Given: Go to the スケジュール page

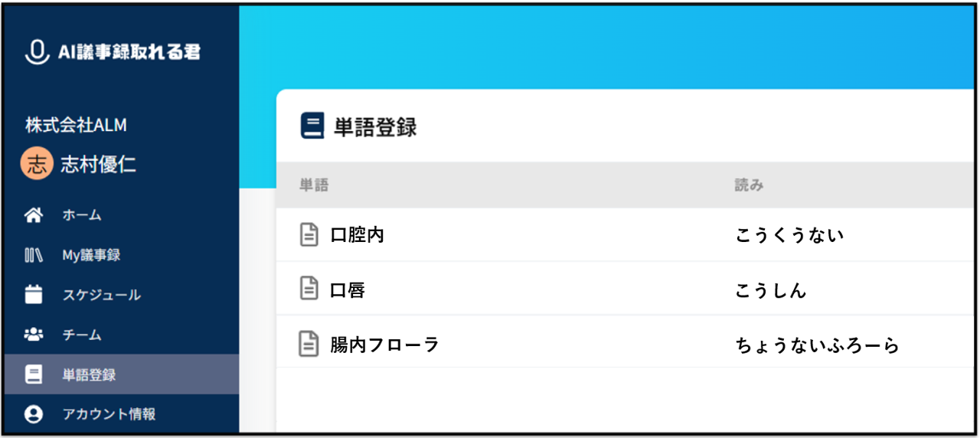Looking at the screenshot, I should [101, 296].
